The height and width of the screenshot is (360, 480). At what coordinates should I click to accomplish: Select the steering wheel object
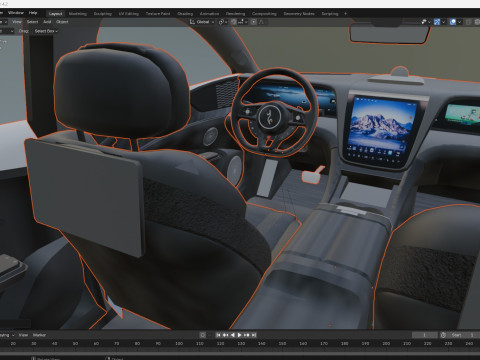point(274,112)
